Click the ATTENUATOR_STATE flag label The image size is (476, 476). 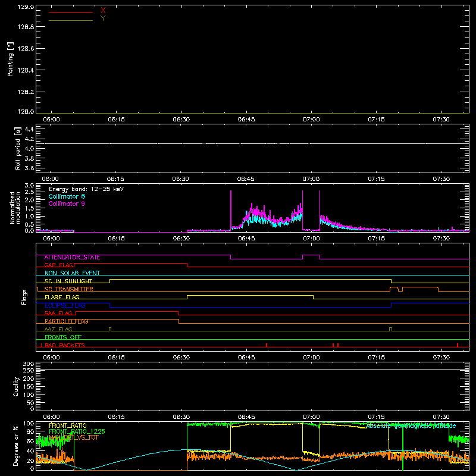72,258
